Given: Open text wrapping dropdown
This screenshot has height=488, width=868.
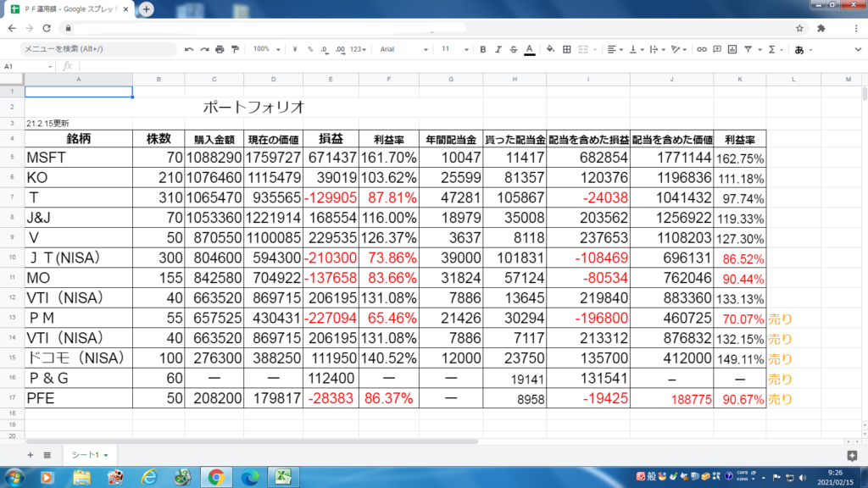Looking at the screenshot, I should tap(657, 49).
